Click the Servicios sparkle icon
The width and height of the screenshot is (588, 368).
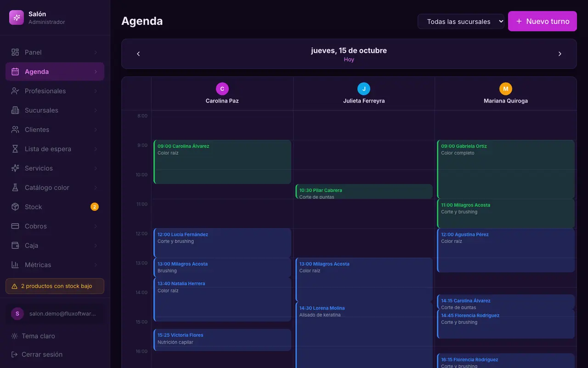[15, 168]
